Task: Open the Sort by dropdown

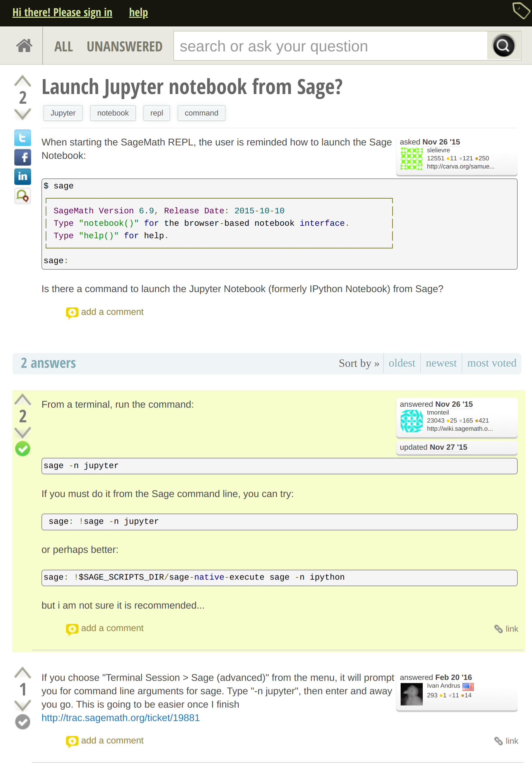Action: pyautogui.click(x=359, y=363)
